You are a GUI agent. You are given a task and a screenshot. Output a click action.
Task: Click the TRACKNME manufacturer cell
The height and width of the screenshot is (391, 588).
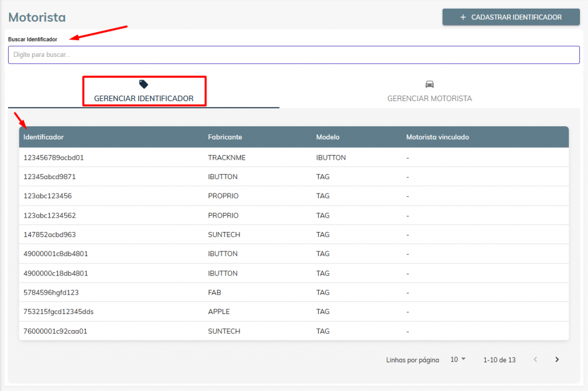point(227,158)
